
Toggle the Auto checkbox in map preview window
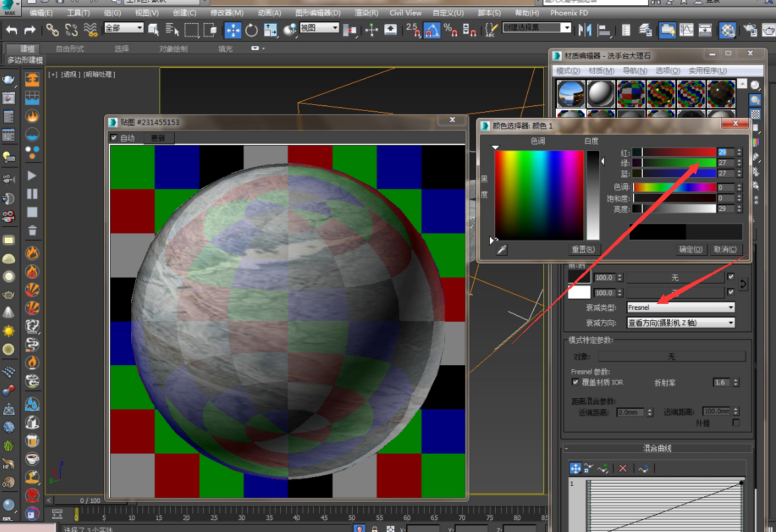click(114, 138)
